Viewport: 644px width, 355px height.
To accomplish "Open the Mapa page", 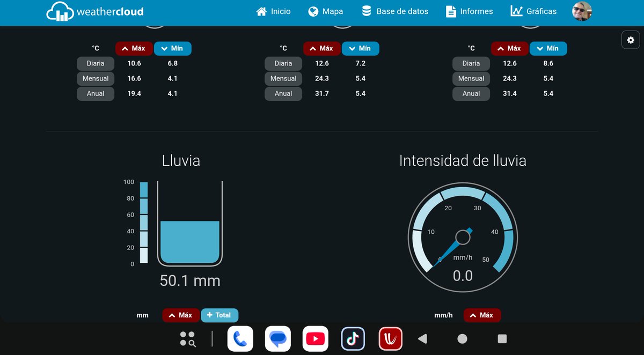I will coord(326,11).
